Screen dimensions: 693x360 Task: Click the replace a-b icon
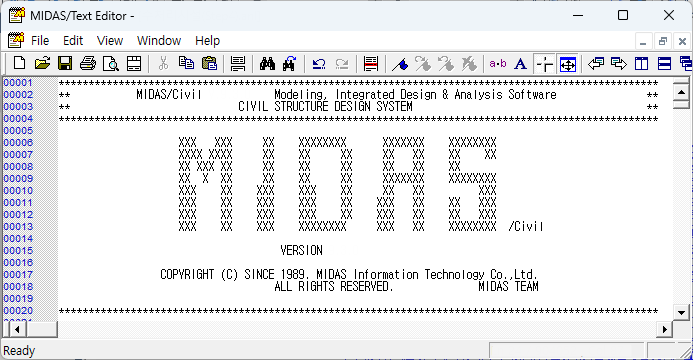point(498,64)
